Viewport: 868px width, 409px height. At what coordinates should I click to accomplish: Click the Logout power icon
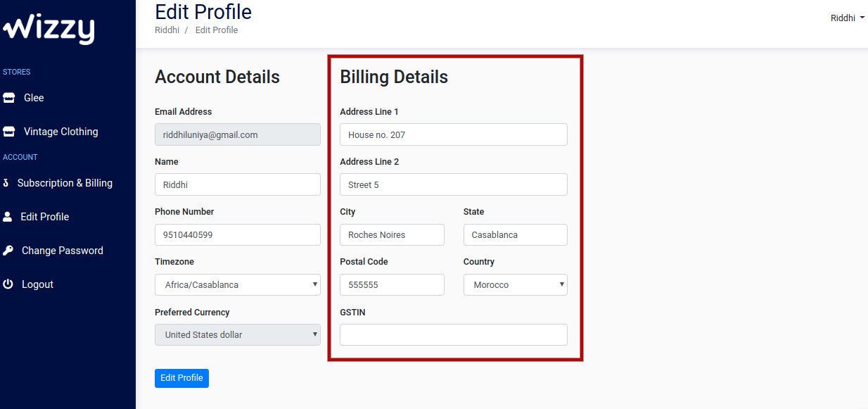[8, 284]
